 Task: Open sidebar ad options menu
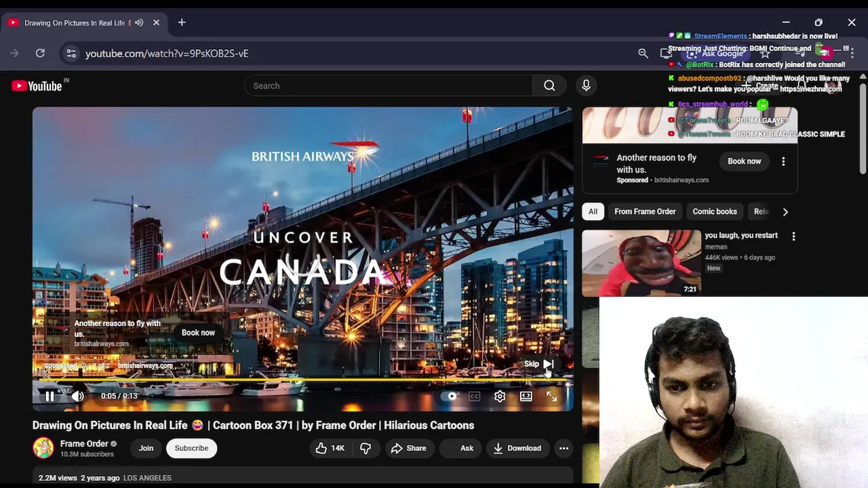(x=783, y=161)
